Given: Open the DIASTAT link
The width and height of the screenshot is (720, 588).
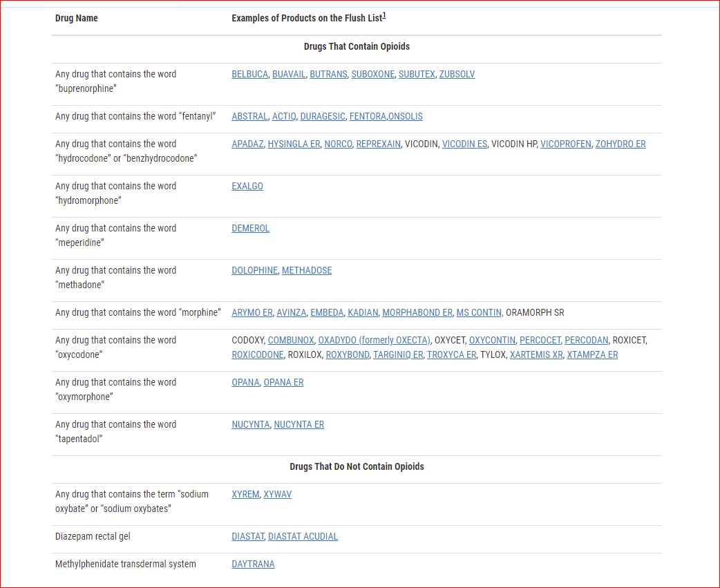Looking at the screenshot, I should point(248,537).
